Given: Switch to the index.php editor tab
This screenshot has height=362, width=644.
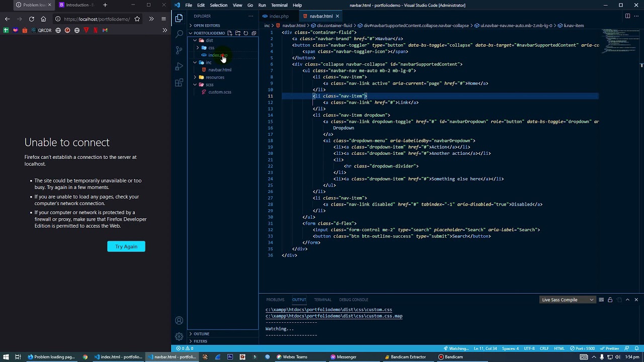Looking at the screenshot, I should point(279,16).
